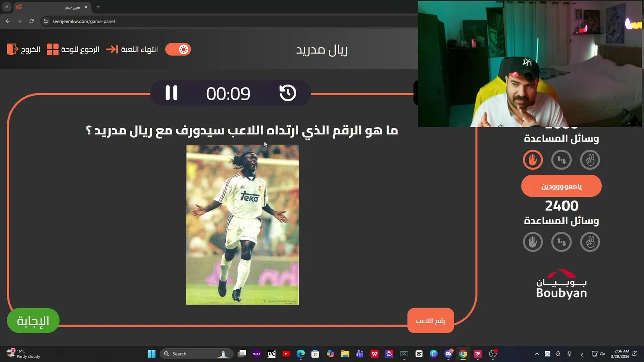This screenshot has height=362, width=644.
Task: Click the taskbar Search box
Action: pos(197,354)
